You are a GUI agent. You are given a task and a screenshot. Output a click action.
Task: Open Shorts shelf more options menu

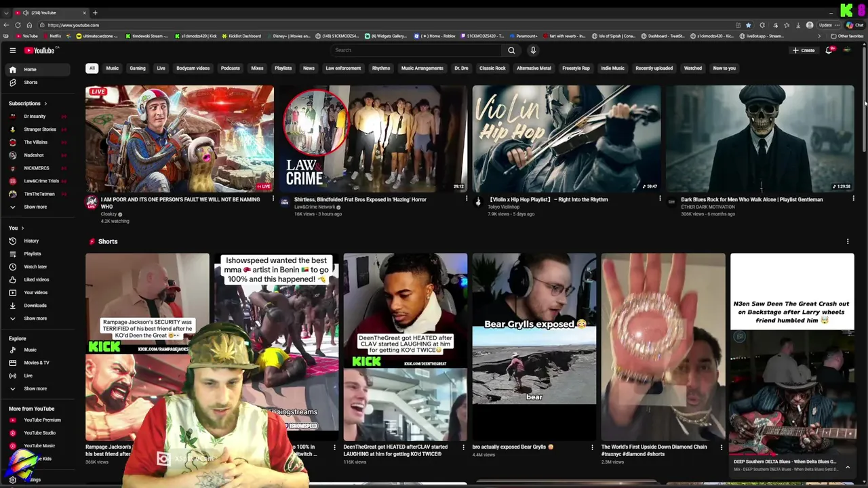pyautogui.click(x=847, y=241)
